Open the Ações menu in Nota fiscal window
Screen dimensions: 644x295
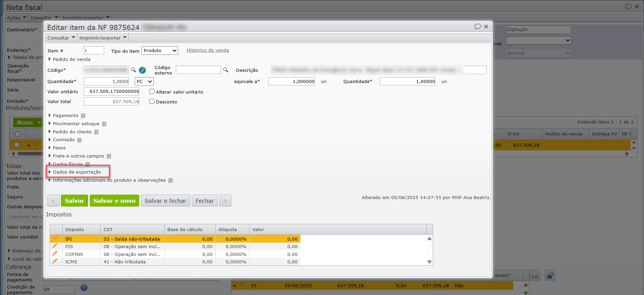pos(16,18)
